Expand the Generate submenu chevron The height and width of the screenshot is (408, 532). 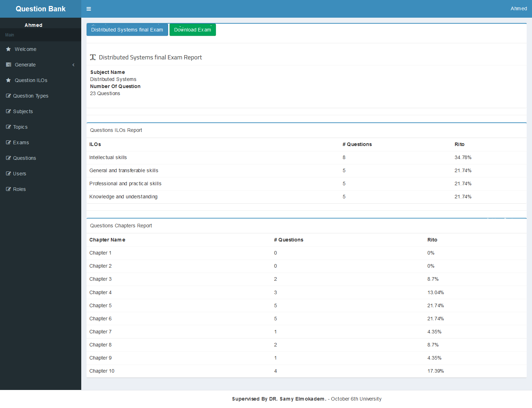[73, 65]
